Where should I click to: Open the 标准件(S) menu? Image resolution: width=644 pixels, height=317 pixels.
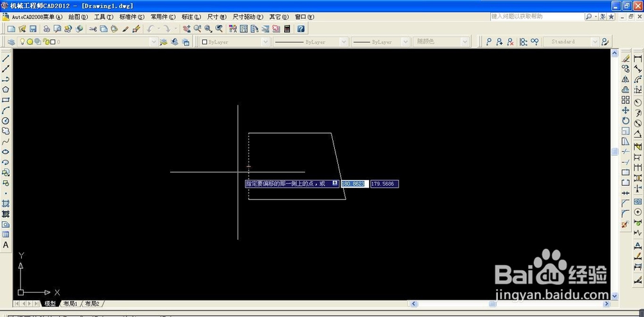pyautogui.click(x=132, y=17)
